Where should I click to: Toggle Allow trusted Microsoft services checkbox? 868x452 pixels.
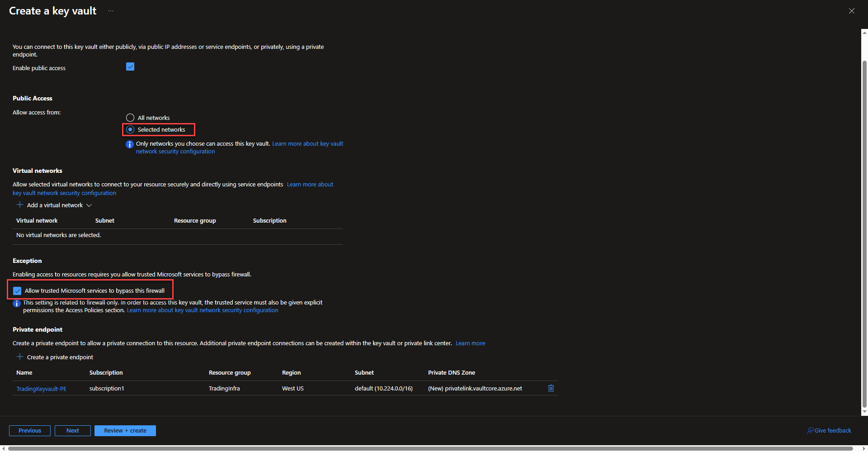pos(17,290)
